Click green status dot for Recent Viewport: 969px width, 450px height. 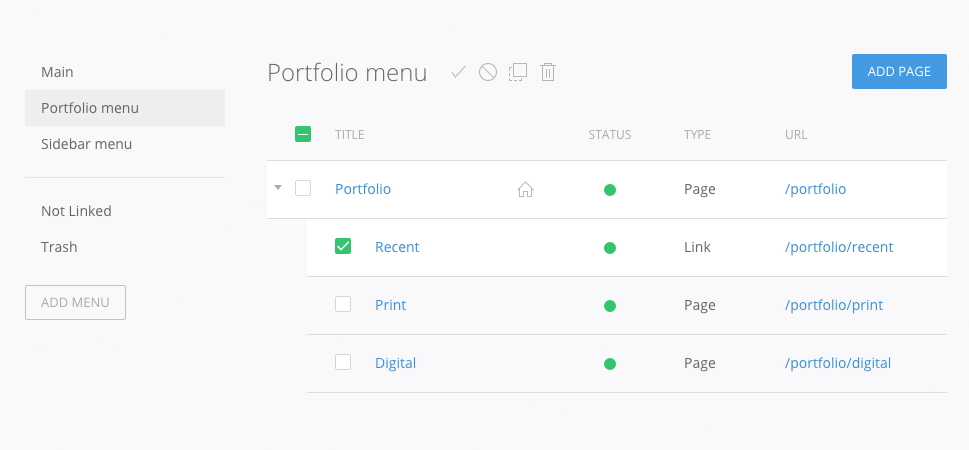pos(610,247)
